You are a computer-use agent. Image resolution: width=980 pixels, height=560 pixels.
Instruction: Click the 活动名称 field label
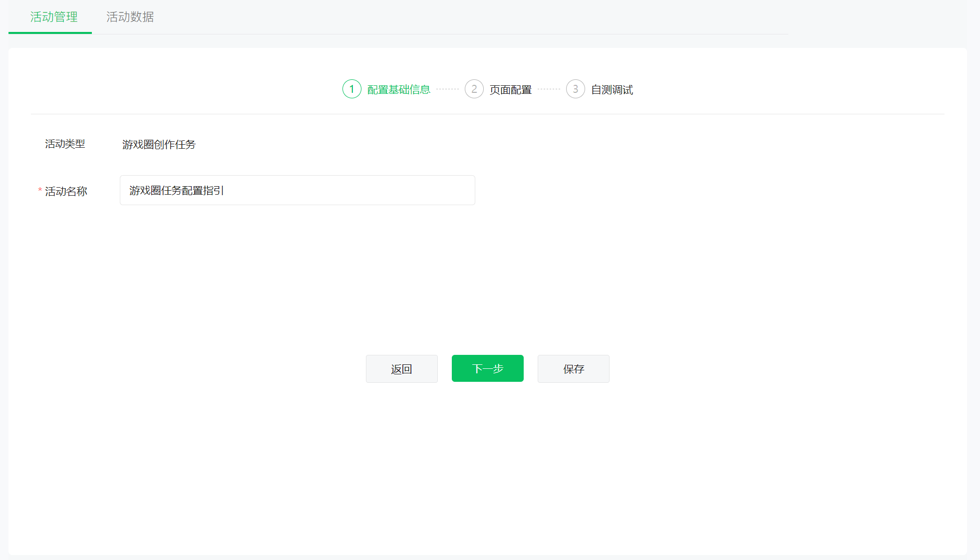(66, 191)
